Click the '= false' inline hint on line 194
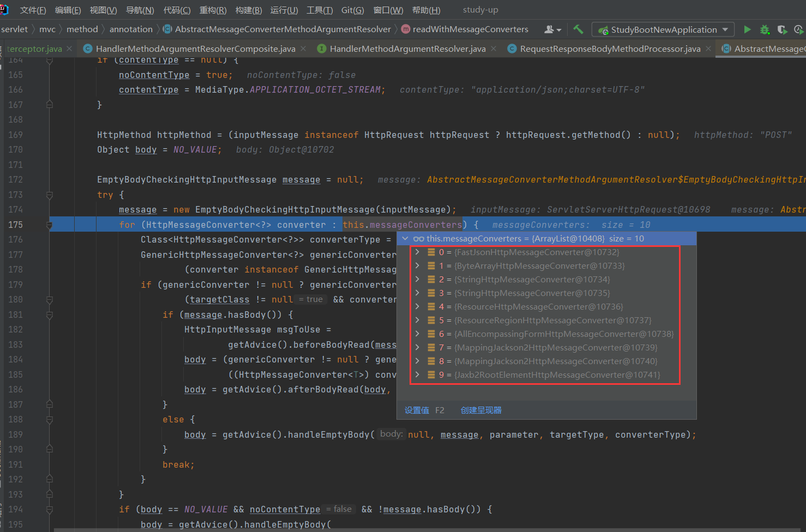Screen dimensions: 806x532 point(339,509)
